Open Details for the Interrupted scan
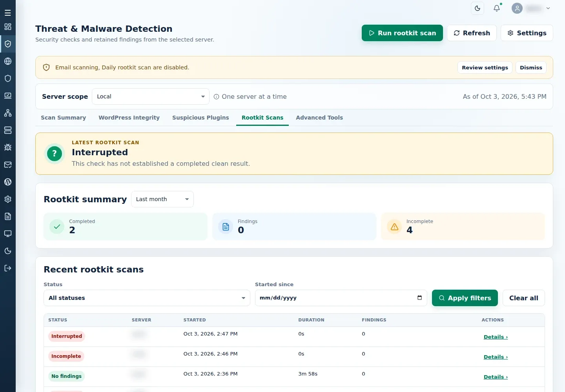The height and width of the screenshot is (392, 565). click(x=496, y=337)
